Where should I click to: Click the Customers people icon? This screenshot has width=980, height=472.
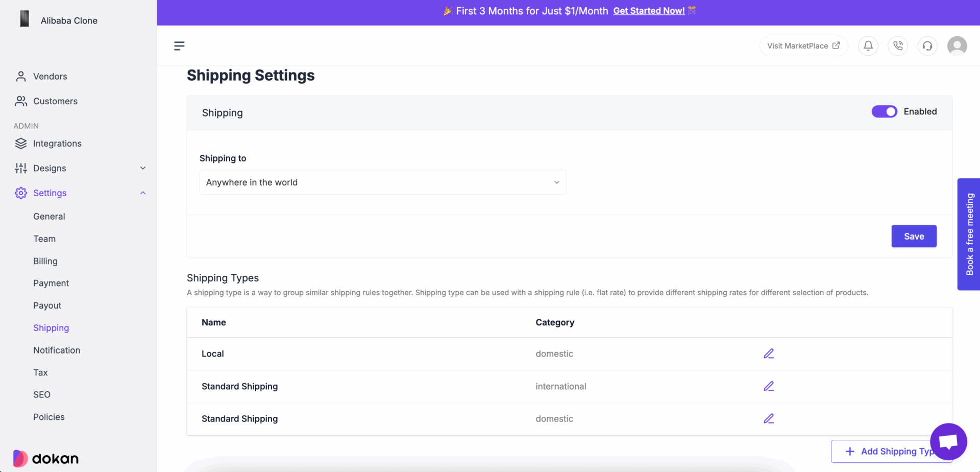coord(21,101)
